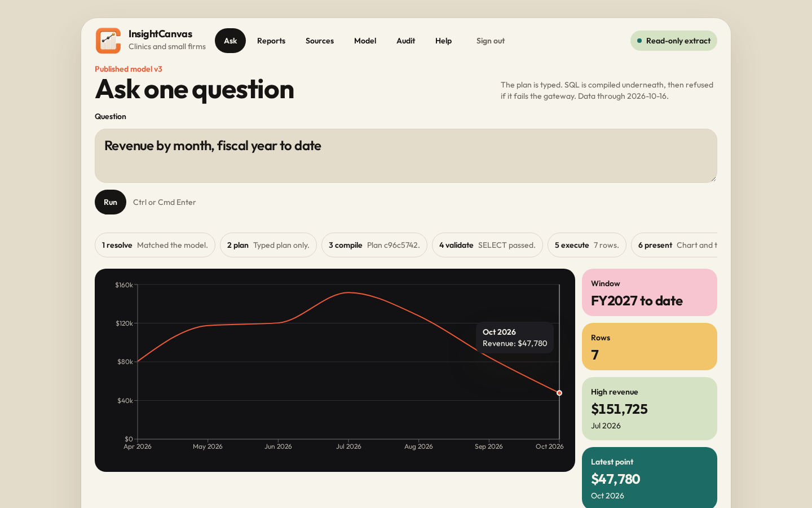Image resolution: width=812 pixels, height=508 pixels.
Task: Select the 1 resolve step chip
Action: (155, 245)
